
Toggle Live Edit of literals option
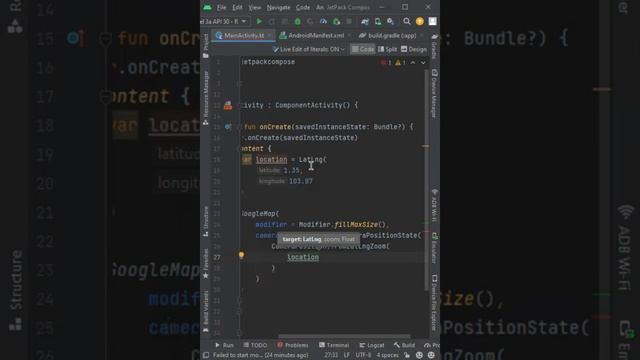tap(309, 49)
